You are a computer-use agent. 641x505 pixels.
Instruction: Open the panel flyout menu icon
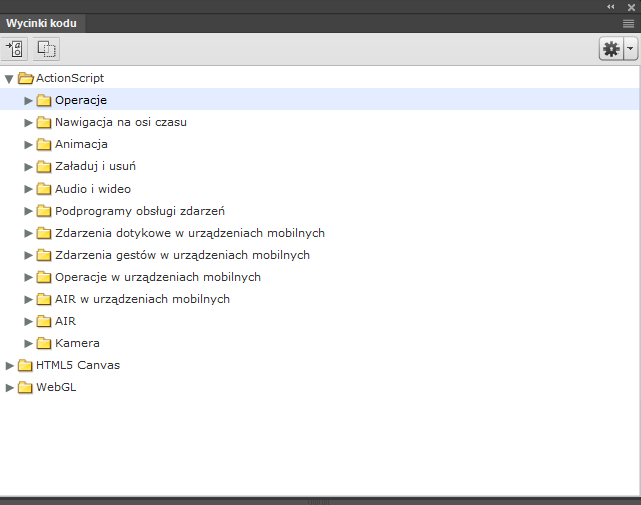629,22
